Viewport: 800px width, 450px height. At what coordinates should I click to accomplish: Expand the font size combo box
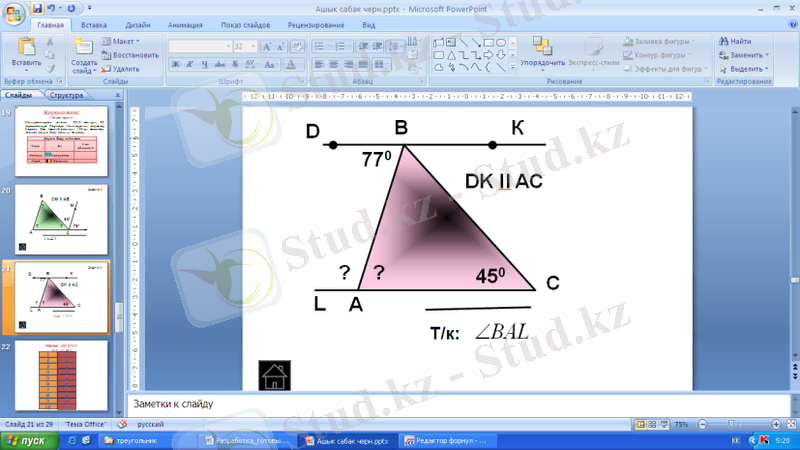click(253, 46)
